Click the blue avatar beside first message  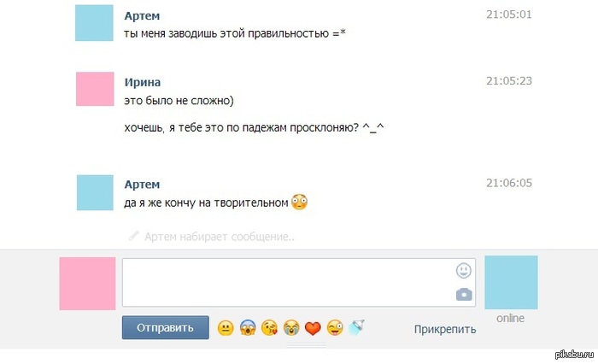[x=94, y=23]
